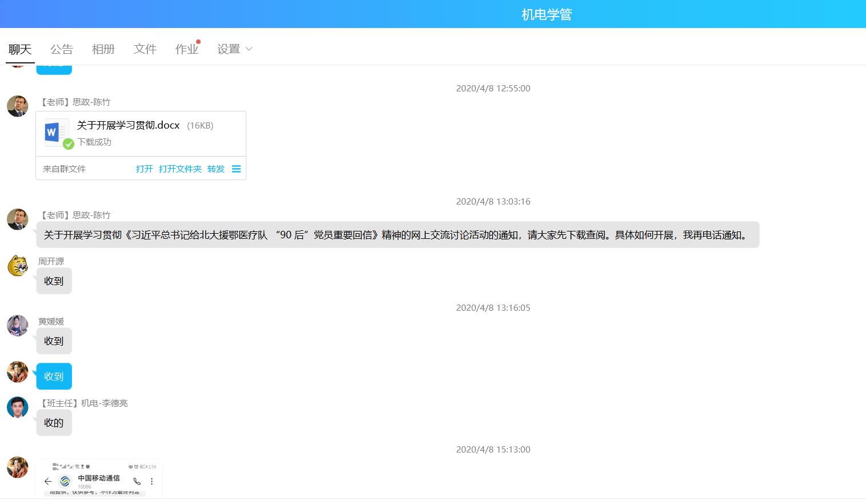The image size is (866, 504).
Task: Click 打开 link to open the document
Action: point(144,169)
